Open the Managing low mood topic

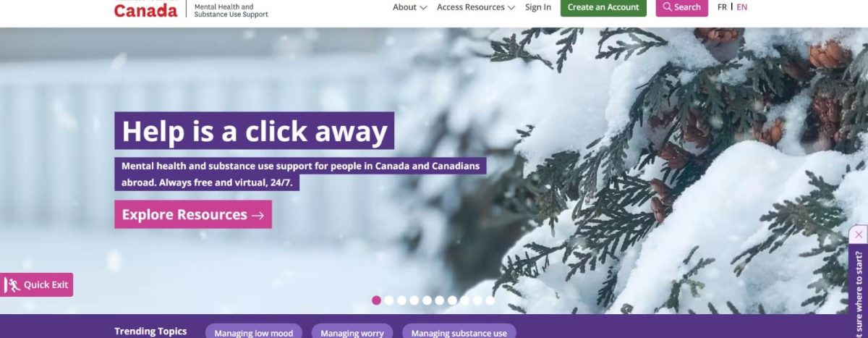point(254,332)
